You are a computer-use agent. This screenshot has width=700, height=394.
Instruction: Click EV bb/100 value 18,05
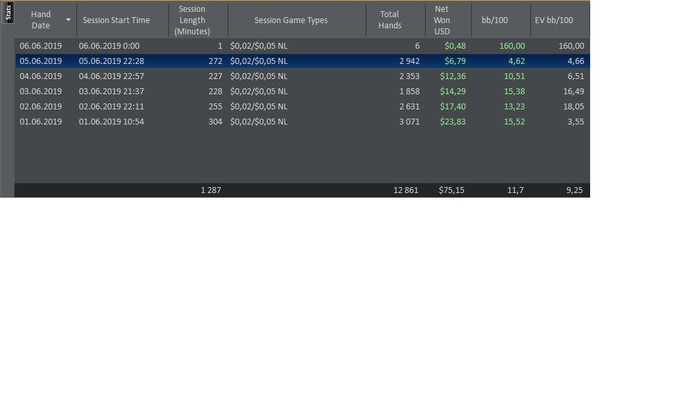(573, 106)
